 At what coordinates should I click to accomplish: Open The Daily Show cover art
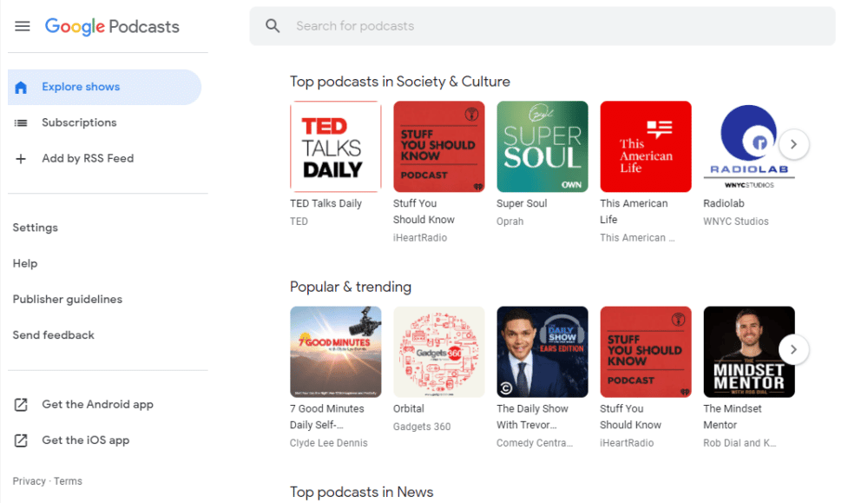tap(542, 352)
